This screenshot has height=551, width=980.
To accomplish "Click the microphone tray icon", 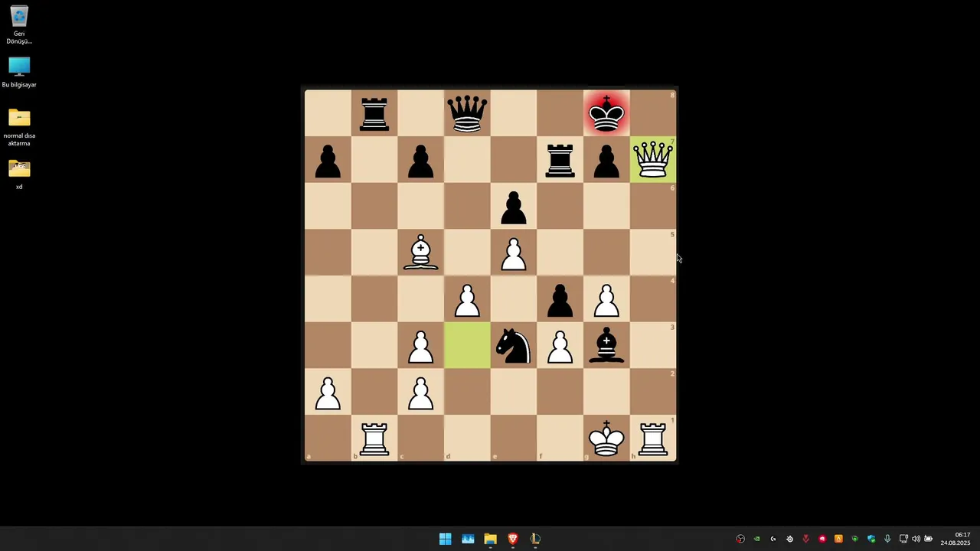I will [x=887, y=539].
